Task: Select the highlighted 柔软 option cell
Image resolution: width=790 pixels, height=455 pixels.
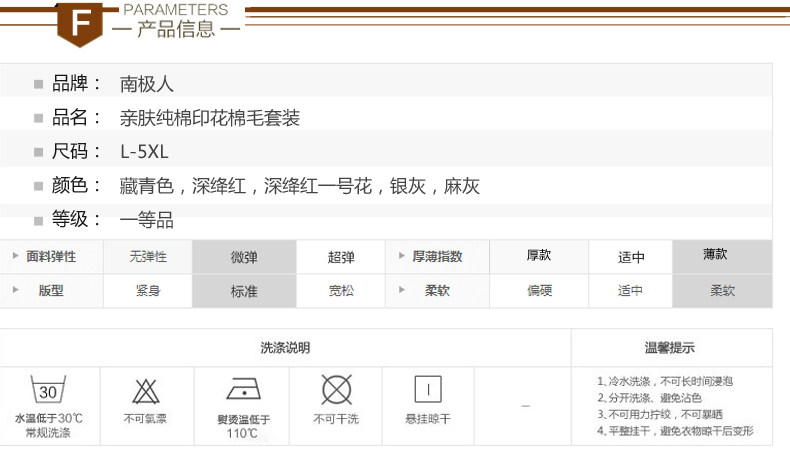Action: (722, 291)
